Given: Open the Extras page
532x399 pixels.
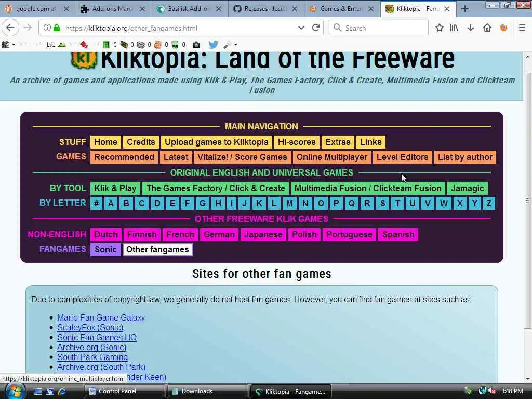Looking at the screenshot, I should pyautogui.click(x=338, y=142).
